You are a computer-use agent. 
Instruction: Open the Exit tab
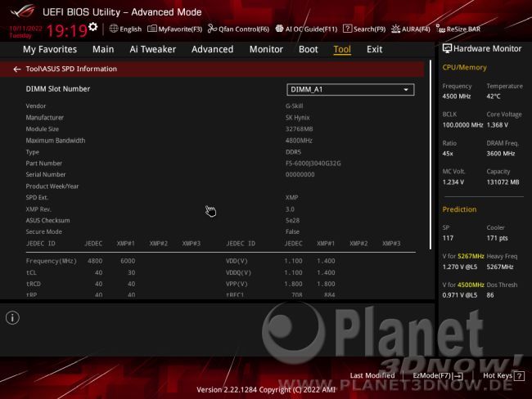(374, 50)
